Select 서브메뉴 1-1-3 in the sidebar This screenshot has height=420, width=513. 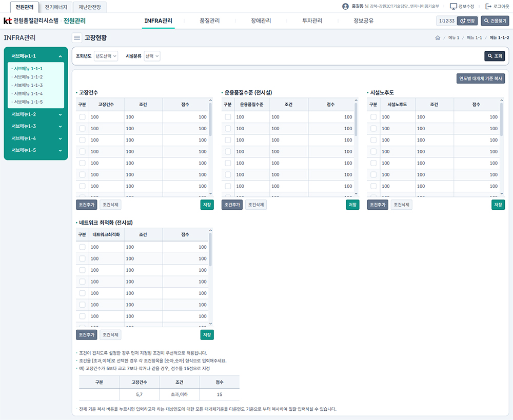(28, 85)
